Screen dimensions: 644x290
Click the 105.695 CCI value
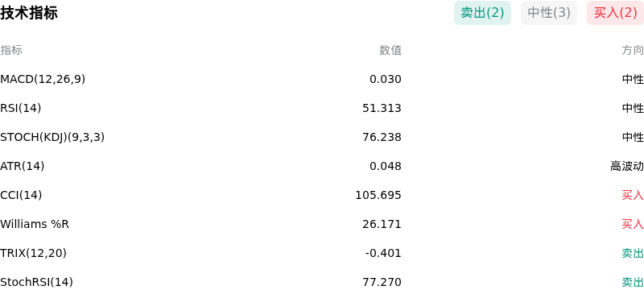(378, 195)
